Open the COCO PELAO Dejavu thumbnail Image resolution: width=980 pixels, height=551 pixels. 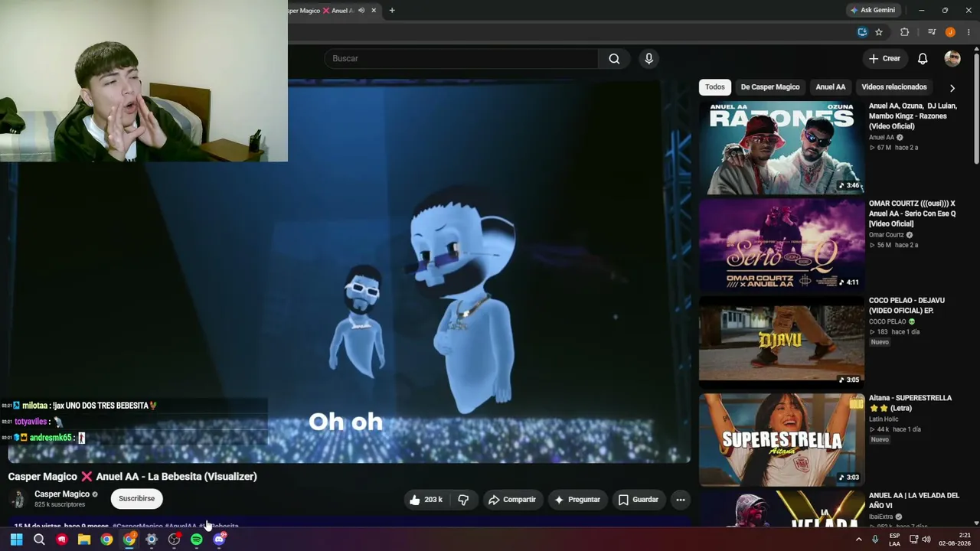pos(781,342)
